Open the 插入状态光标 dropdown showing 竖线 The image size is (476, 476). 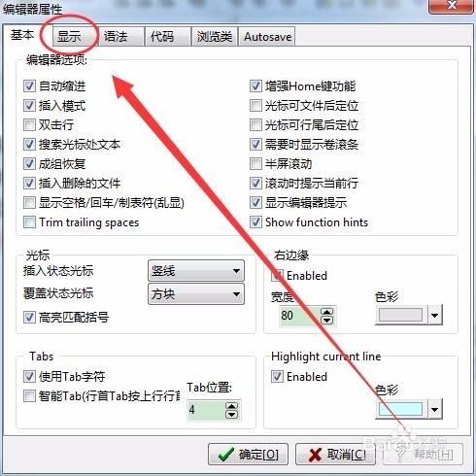pos(196,270)
